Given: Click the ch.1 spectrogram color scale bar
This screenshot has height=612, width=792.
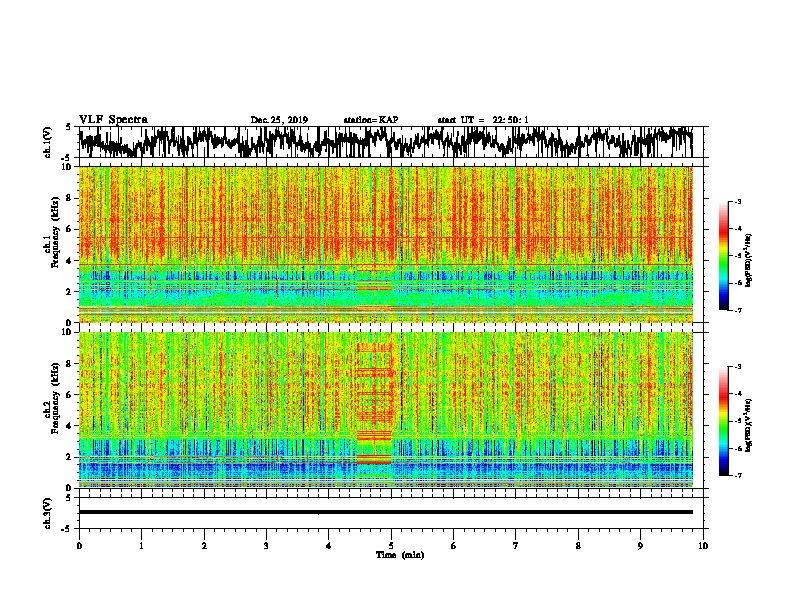Looking at the screenshot, I should point(724,256).
